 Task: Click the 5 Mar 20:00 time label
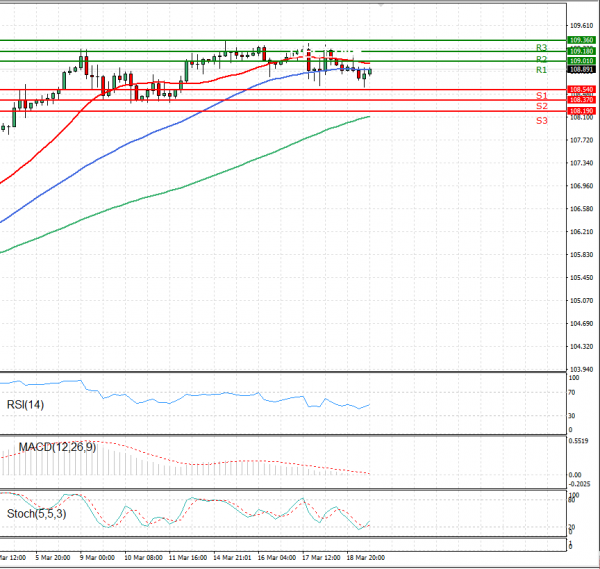pos(53,558)
